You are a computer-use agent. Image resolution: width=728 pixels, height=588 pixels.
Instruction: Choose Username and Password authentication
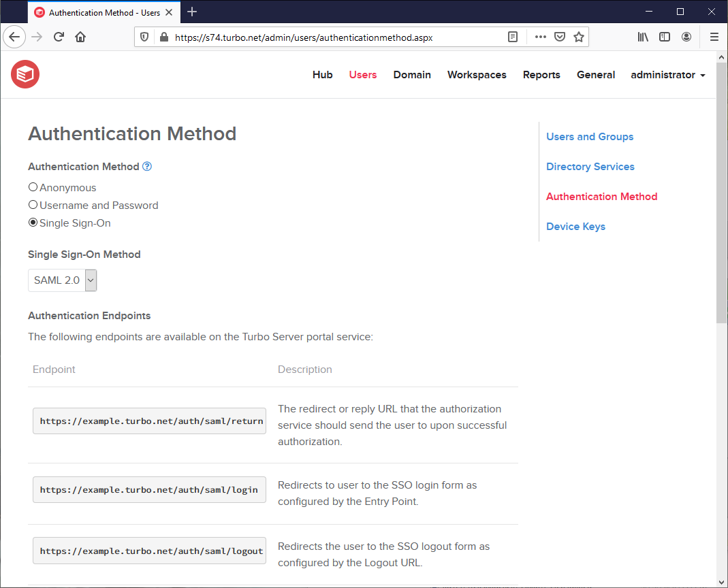(33, 205)
